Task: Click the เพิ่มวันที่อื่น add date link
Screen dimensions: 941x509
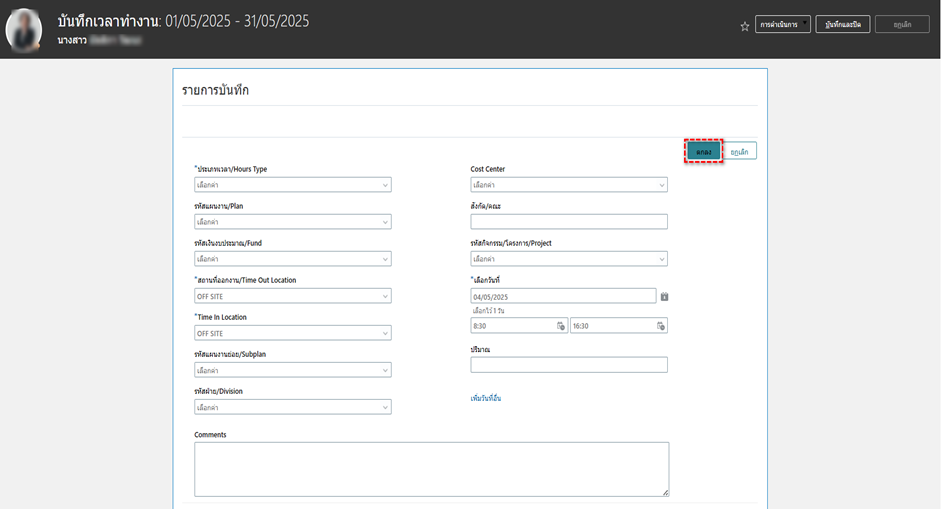Action: point(485,398)
